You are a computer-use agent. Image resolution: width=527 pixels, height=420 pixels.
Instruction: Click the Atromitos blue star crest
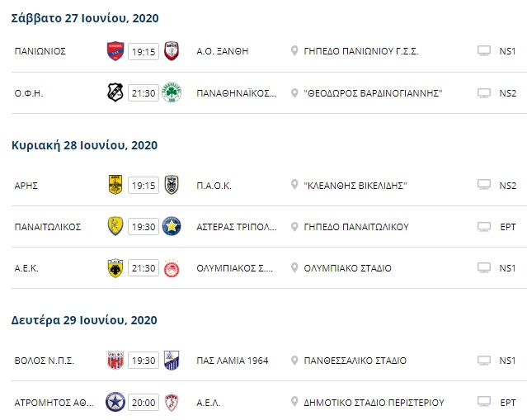pyautogui.click(x=115, y=403)
